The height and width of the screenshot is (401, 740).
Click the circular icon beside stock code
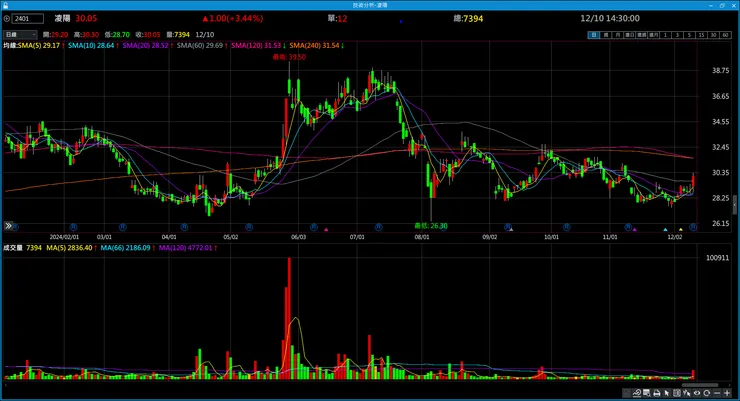(7, 19)
